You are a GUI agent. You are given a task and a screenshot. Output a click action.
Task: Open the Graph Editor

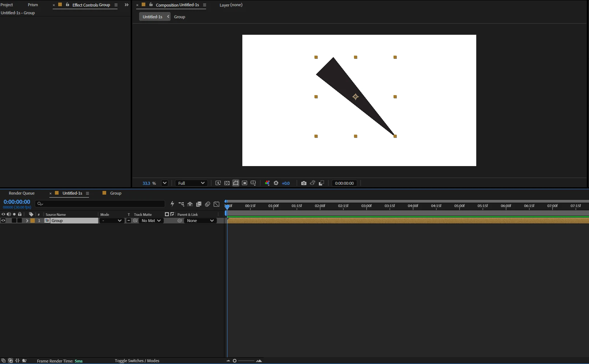pos(216,204)
